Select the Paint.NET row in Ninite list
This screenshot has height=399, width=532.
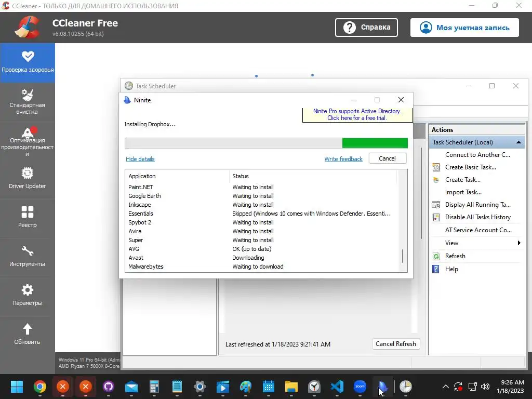[x=261, y=187]
